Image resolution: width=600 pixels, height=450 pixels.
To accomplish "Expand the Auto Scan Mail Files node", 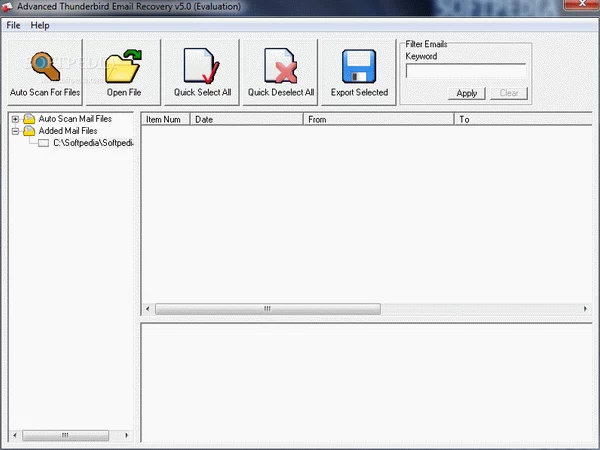I will click(x=15, y=119).
